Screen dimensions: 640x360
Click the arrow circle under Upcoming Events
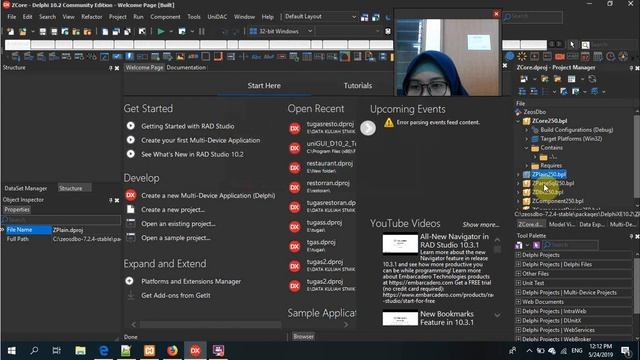coord(368,128)
